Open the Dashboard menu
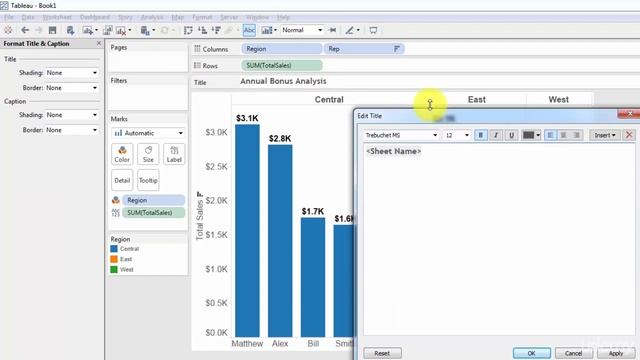Screen dimensions: 640x360 [95, 17]
